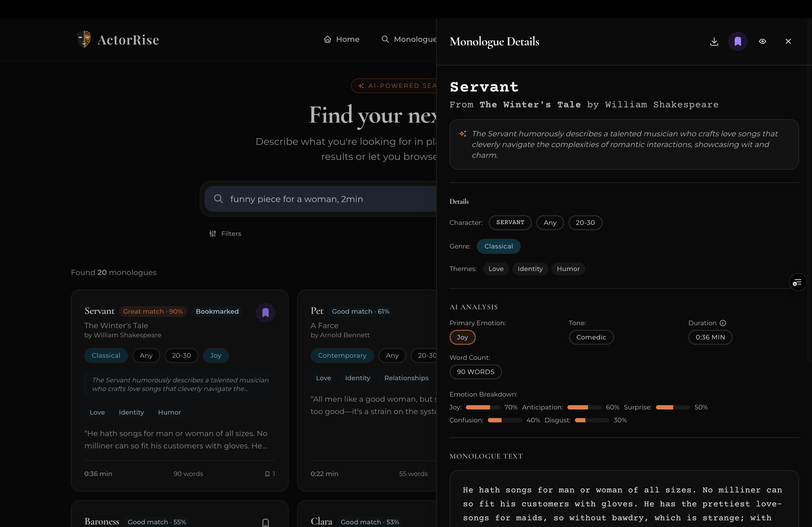The width and height of the screenshot is (812, 527).
Task: Unbookmark Servant in the details header
Action: pyautogui.click(x=738, y=41)
